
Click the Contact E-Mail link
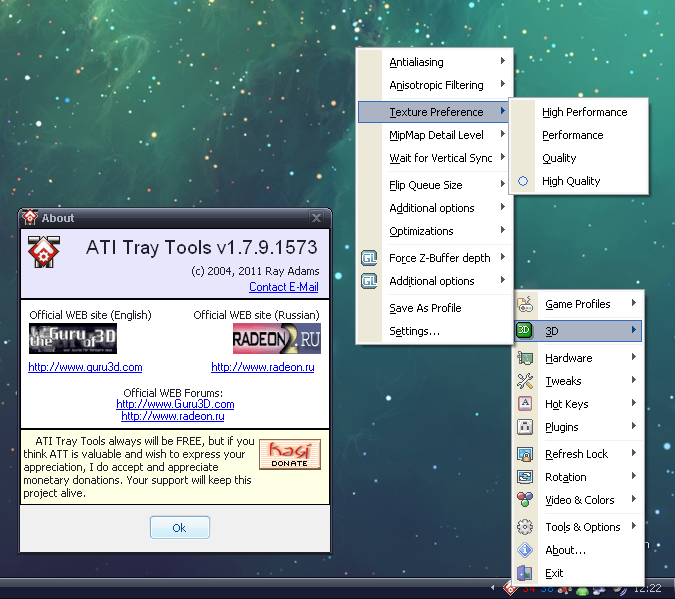point(284,287)
